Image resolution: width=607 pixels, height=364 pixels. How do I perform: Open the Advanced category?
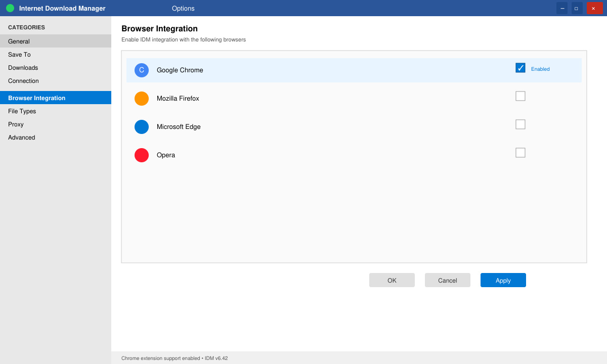point(56,138)
